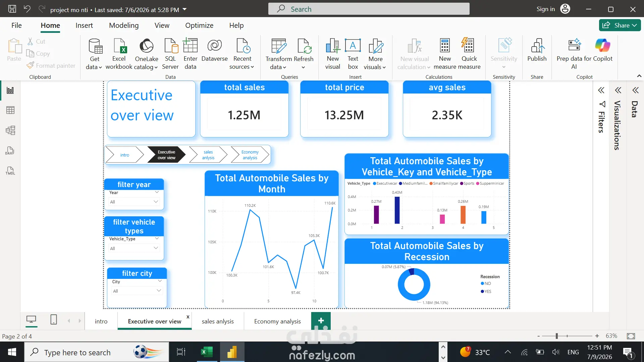Screen dimensions: 644x362
Task: Switch to Table view in sidebar
Action: (10, 110)
